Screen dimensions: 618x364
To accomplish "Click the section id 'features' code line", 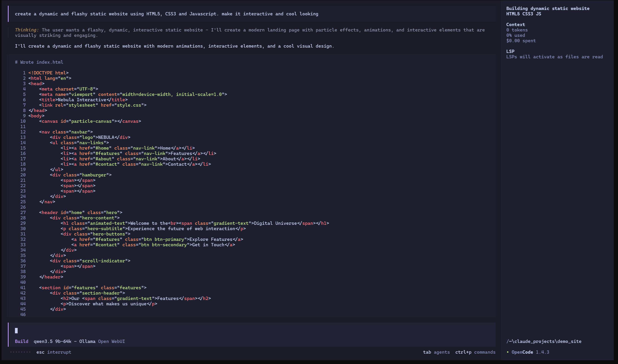I will point(93,288).
